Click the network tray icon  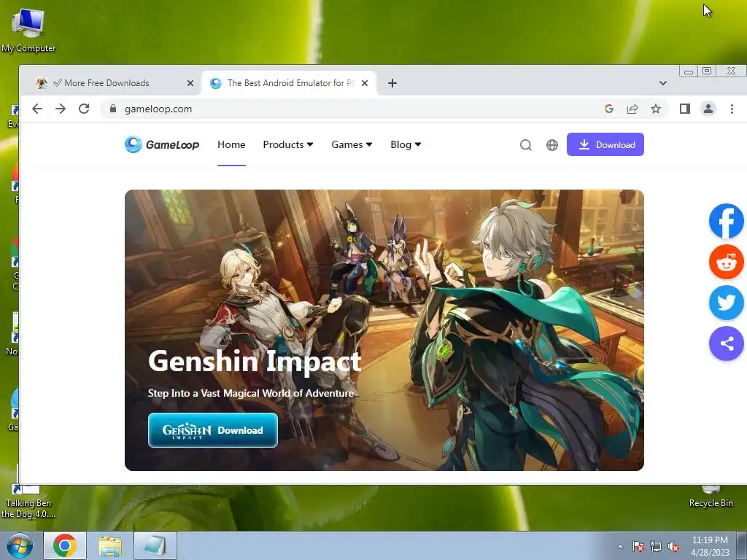pyautogui.click(x=656, y=546)
